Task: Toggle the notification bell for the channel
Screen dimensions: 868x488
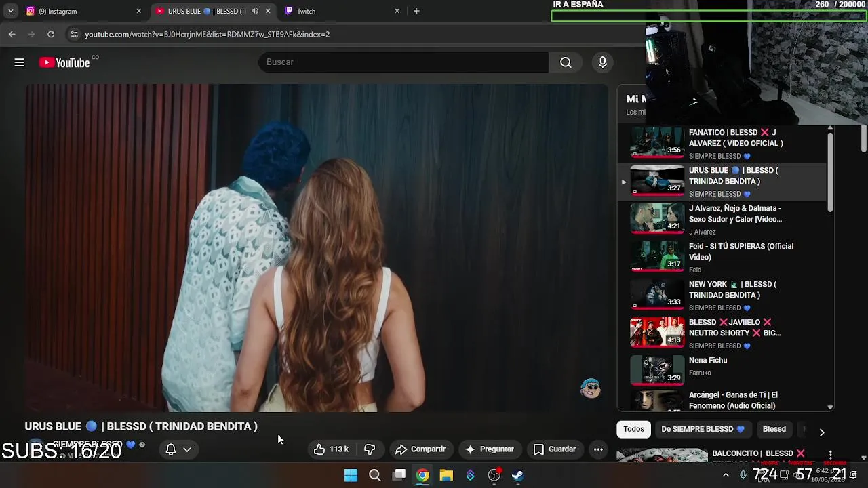Action: [171, 449]
